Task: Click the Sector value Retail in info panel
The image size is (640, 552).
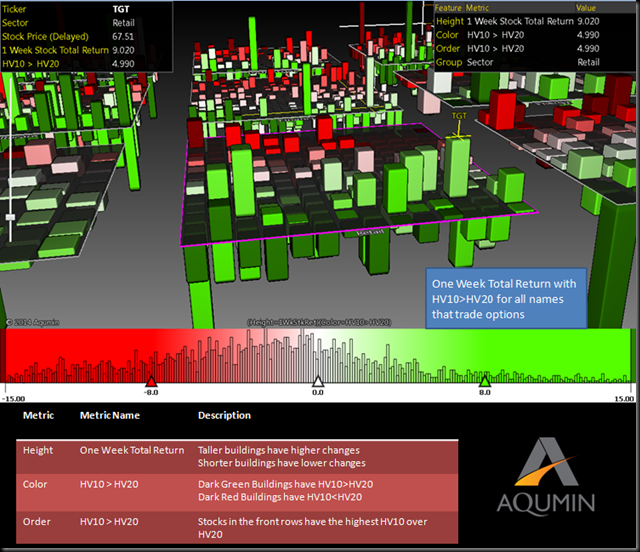Action: pos(123,23)
